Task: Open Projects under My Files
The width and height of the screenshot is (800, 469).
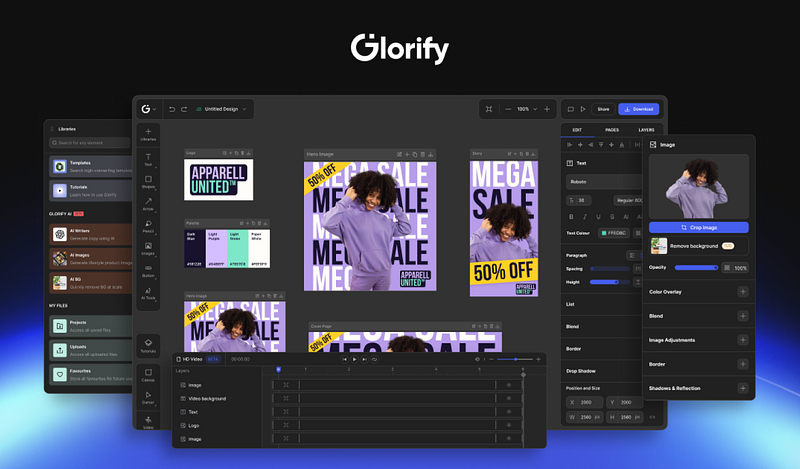Action: point(91,326)
